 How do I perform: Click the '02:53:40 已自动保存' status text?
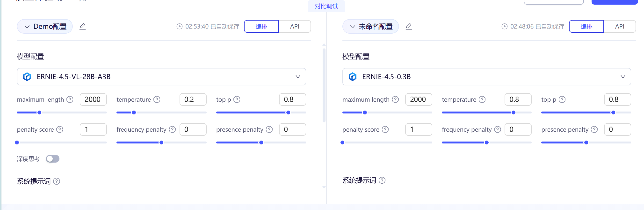(x=212, y=27)
